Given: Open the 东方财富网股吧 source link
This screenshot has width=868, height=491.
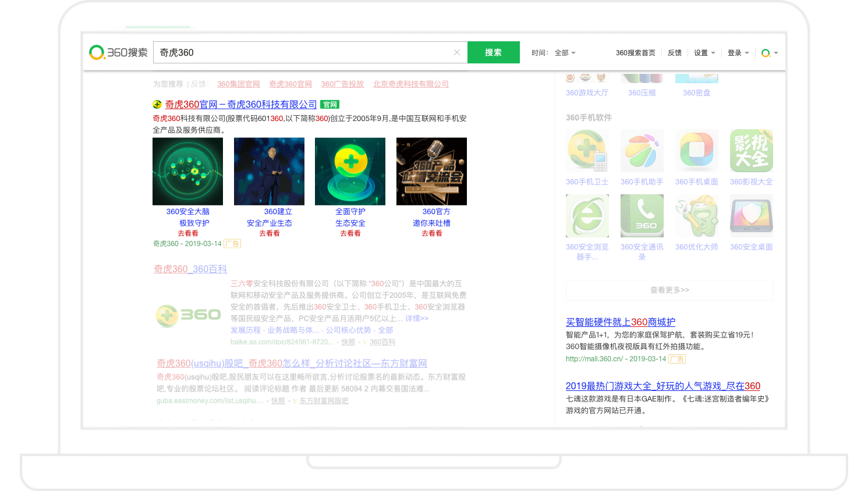Looking at the screenshot, I should coord(324,401).
